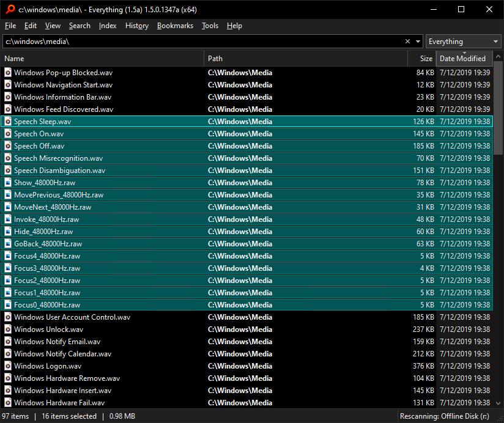Click the path cell of Windows Pop-up Blocked.wav
This screenshot has width=504, height=423.
[240, 73]
